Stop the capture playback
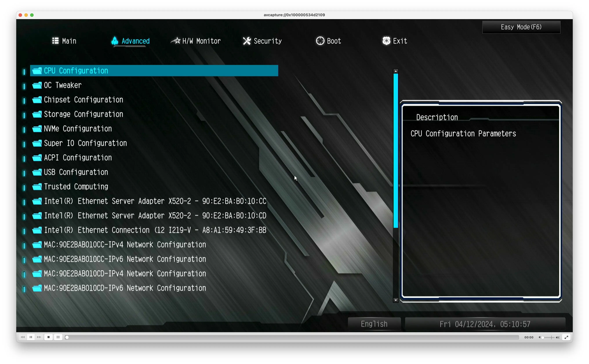Image resolution: width=589 pixels, height=364 pixels. 49,337
